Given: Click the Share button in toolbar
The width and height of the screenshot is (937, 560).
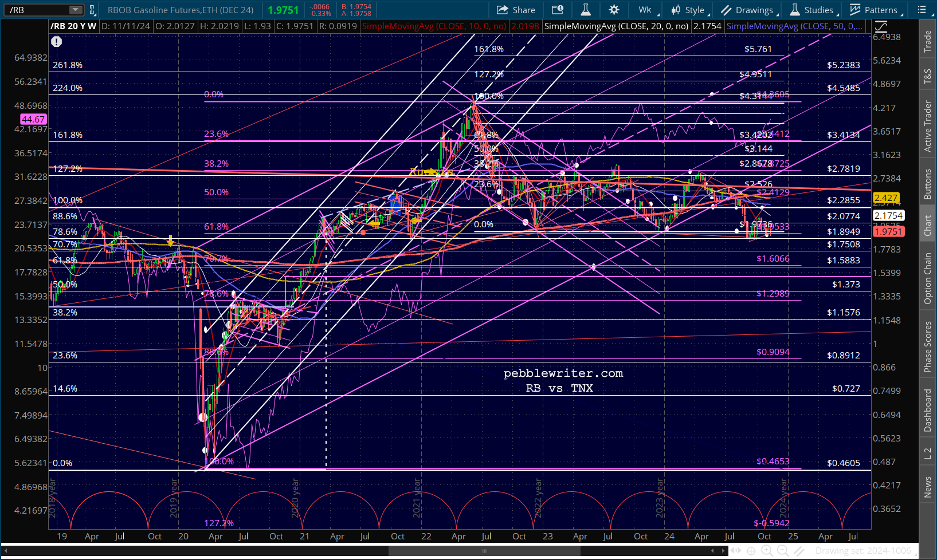Looking at the screenshot, I should point(516,10).
